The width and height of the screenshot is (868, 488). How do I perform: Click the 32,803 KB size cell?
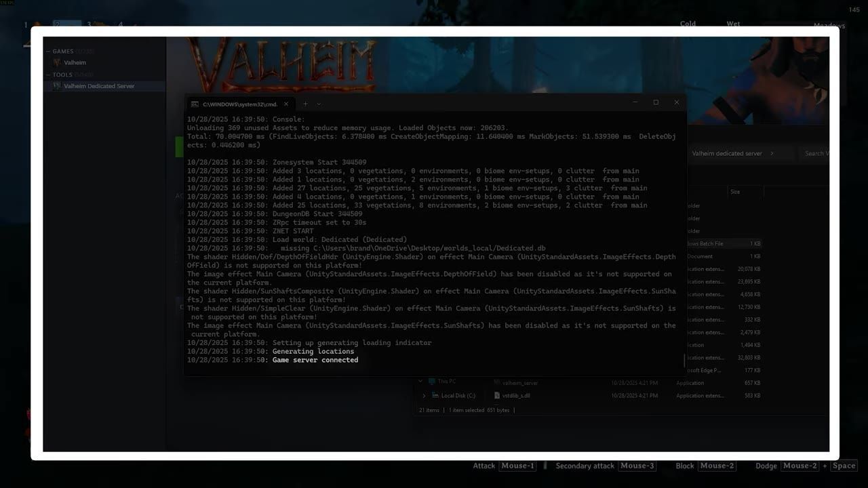tap(750, 358)
